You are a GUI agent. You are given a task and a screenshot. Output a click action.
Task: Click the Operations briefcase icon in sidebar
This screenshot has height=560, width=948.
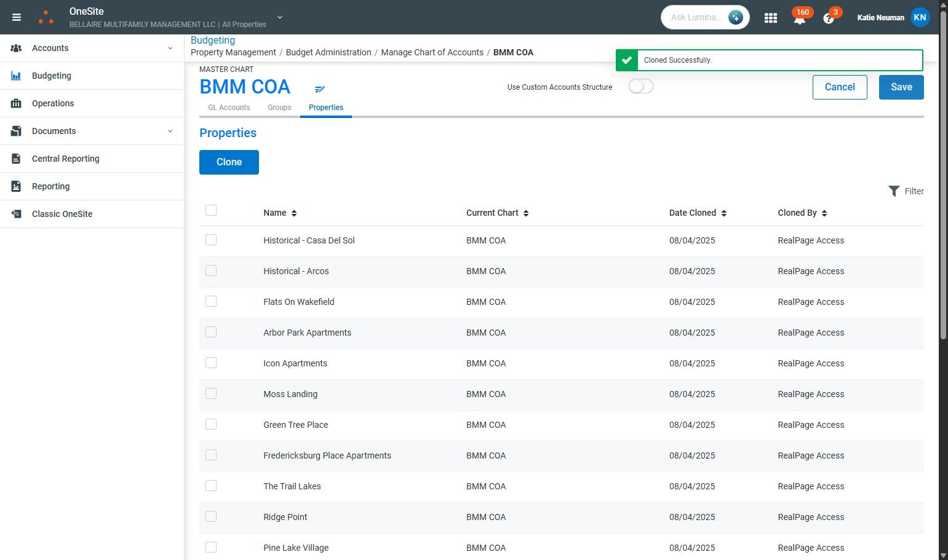(x=16, y=103)
